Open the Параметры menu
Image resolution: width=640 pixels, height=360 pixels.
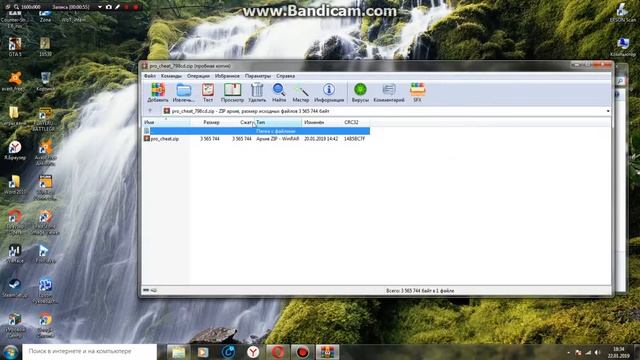(x=258, y=76)
